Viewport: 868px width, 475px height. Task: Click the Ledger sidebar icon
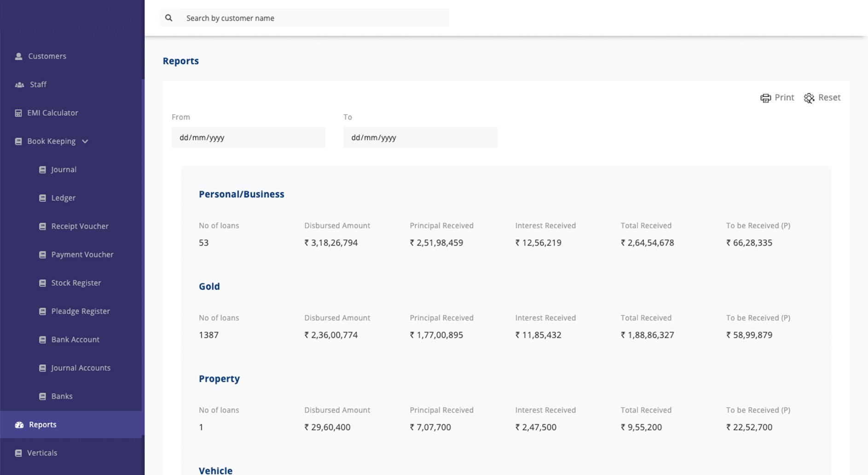tap(42, 198)
